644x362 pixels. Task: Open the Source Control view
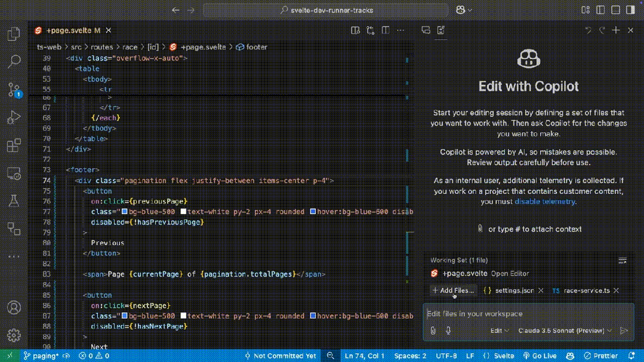click(14, 89)
